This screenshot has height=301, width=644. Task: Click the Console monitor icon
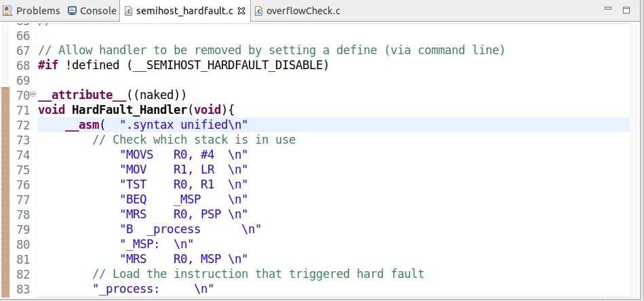[73, 11]
